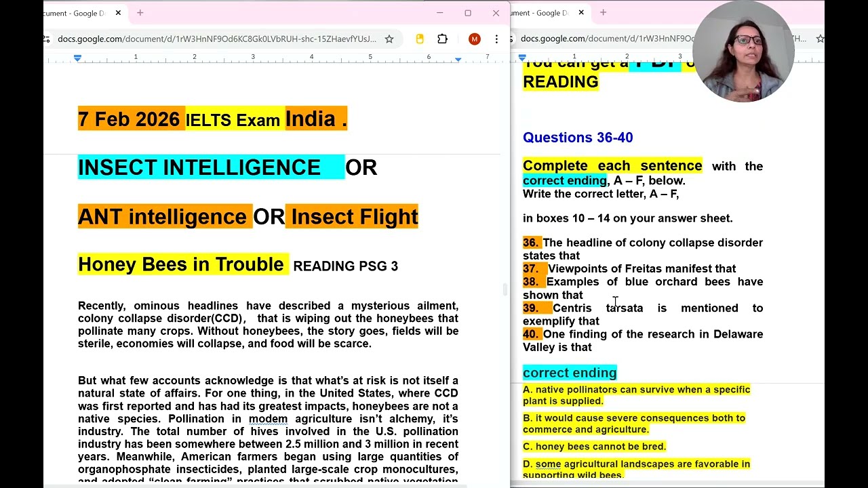Select the Google Docs tab in left window
This screenshot has height=488, width=868.
pos(75,13)
